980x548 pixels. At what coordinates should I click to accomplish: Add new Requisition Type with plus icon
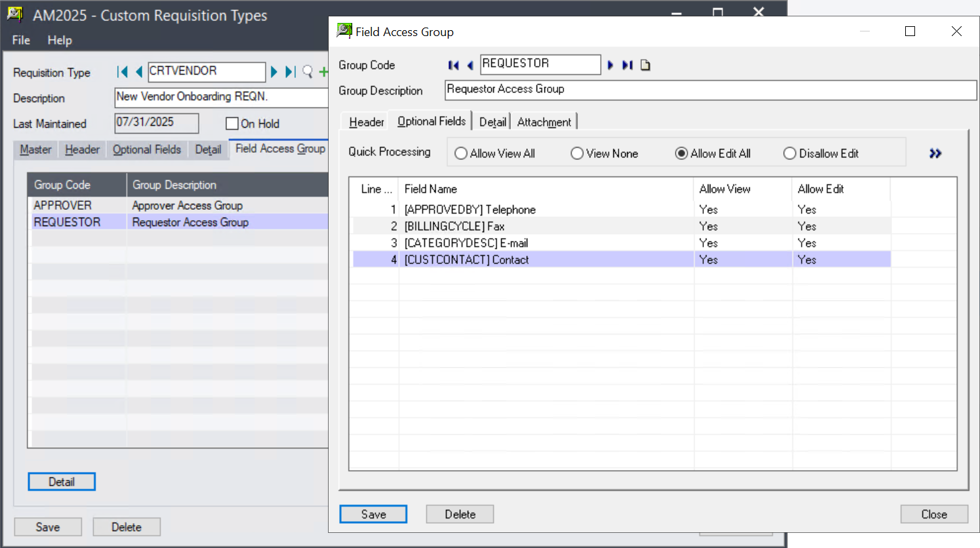pos(323,72)
